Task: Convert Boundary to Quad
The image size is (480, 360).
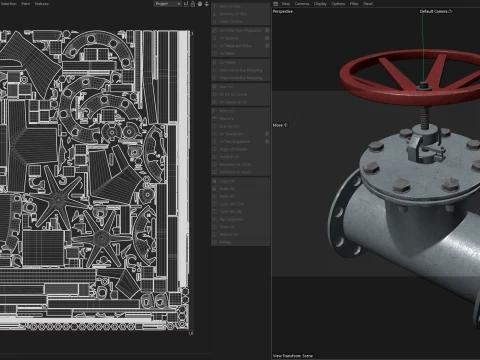Action: point(240,172)
